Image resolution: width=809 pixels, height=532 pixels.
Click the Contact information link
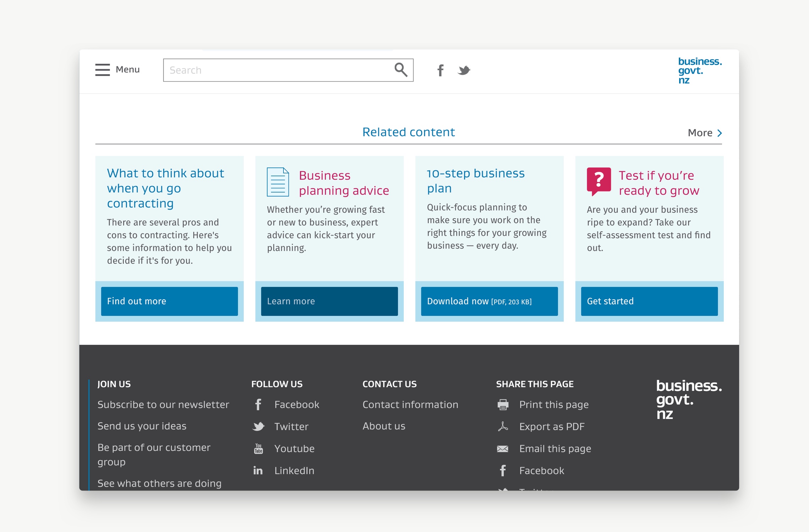(410, 404)
